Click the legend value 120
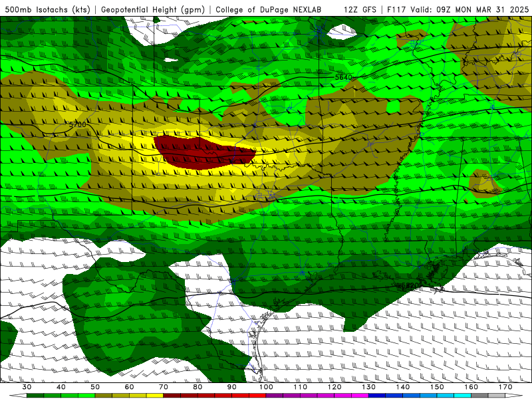Screen dimensions: 532x399 click(334, 387)
